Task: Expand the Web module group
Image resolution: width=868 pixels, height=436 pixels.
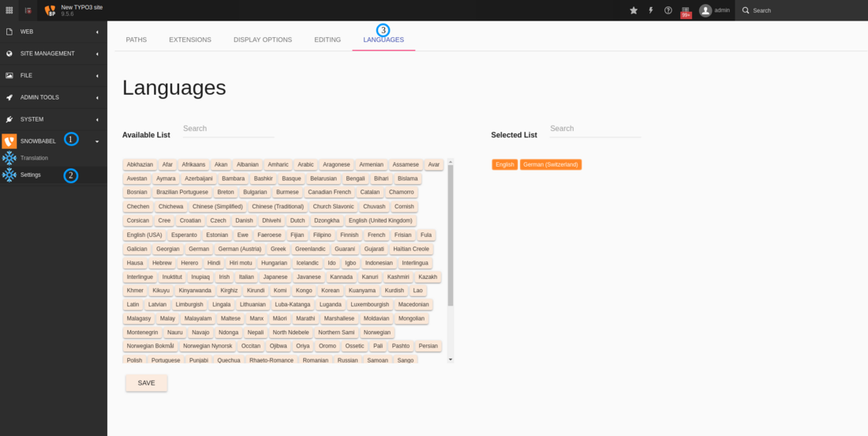Action: point(53,32)
